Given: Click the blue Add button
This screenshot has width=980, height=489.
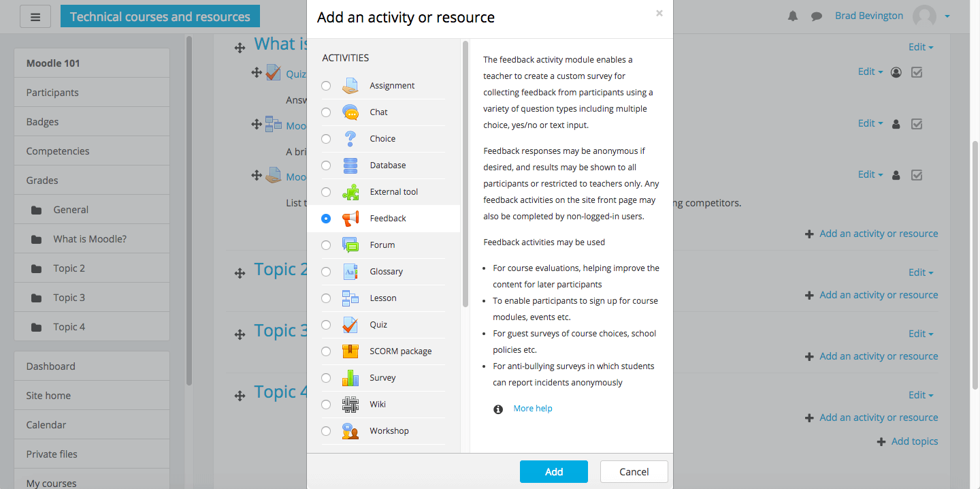Looking at the screenshot, I should point(553,472).
